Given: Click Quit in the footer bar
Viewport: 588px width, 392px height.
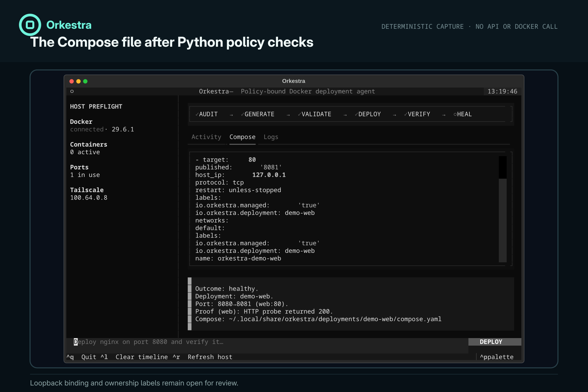Looking at the screenshot, I should point(89,357).
